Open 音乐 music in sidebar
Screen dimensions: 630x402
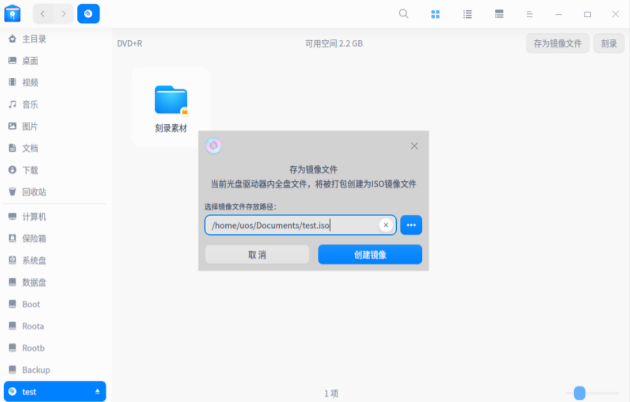tap(55, 104)
